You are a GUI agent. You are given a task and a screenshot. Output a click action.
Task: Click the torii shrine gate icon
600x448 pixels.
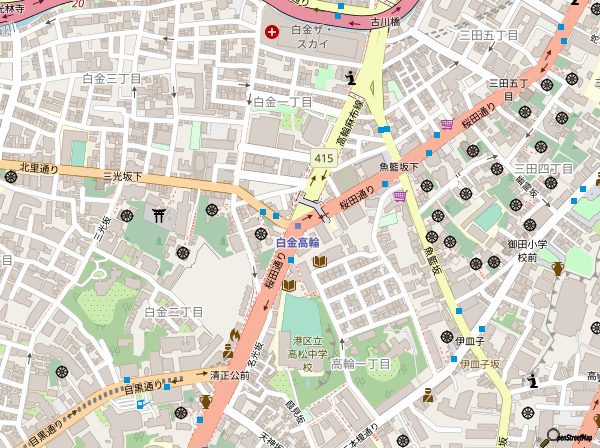[x=157, y=213]
